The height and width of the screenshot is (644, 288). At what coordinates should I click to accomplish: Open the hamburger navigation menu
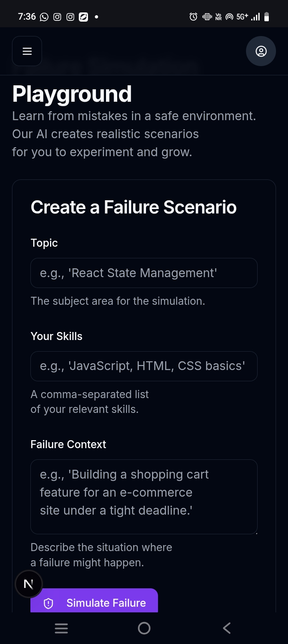pos(27,51)
